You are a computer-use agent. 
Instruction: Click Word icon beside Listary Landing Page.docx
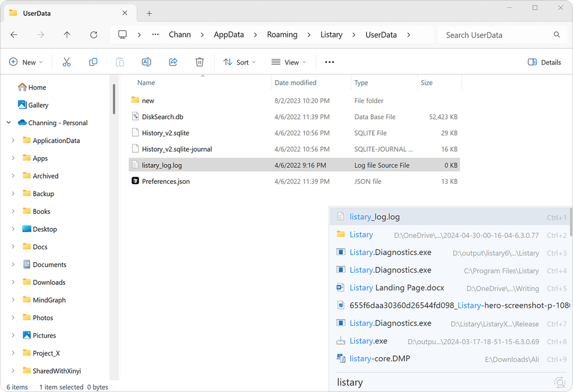[x=341, y=288]
